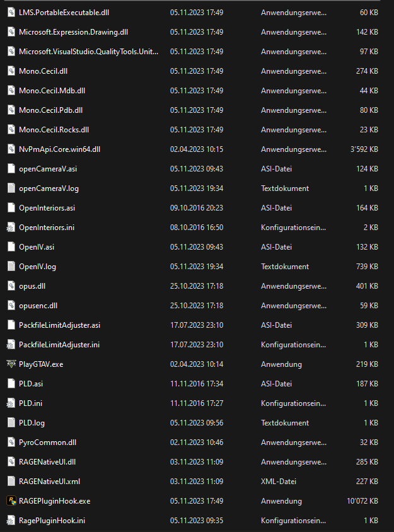The height and width of the screenshot is (532, 394).
Task: Click the OpenIV.log text document icon
Action: pyautogui.click(x=11, y=267)
